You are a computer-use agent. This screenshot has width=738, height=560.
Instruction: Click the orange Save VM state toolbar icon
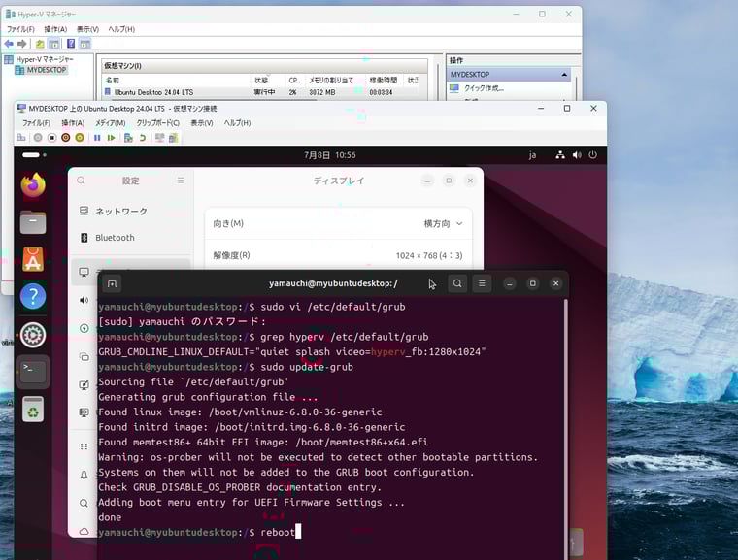[x=80, y=138]
